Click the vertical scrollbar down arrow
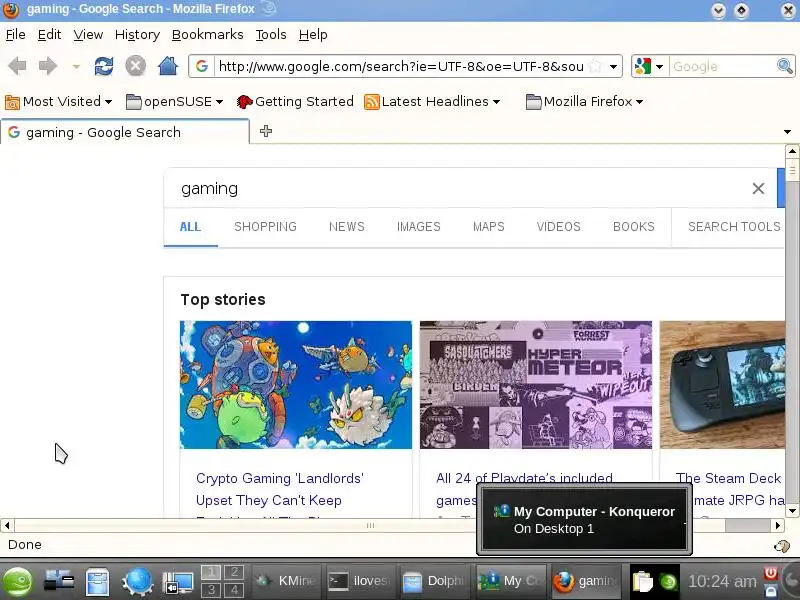The image size is (800, 600). point(792,511)
